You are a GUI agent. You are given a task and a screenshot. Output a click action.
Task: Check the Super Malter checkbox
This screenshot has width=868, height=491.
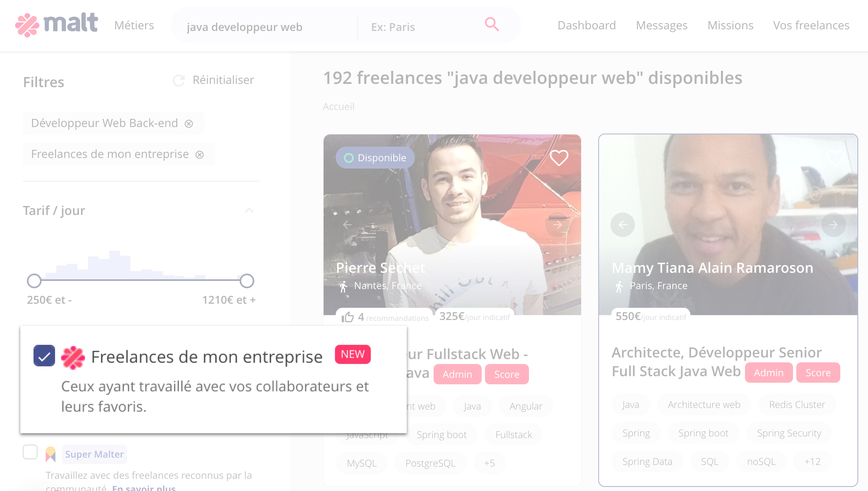coord(30,452)
